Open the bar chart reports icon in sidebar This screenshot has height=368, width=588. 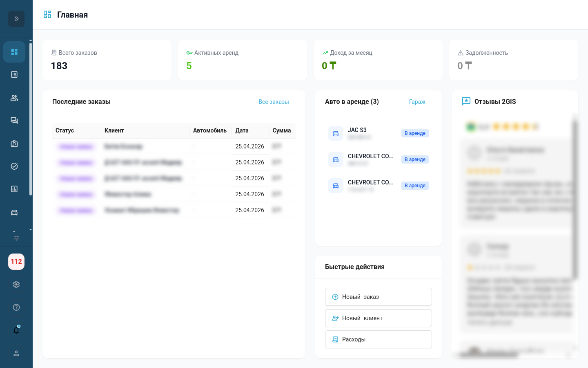pyautogui.click(x=14, y=189)
